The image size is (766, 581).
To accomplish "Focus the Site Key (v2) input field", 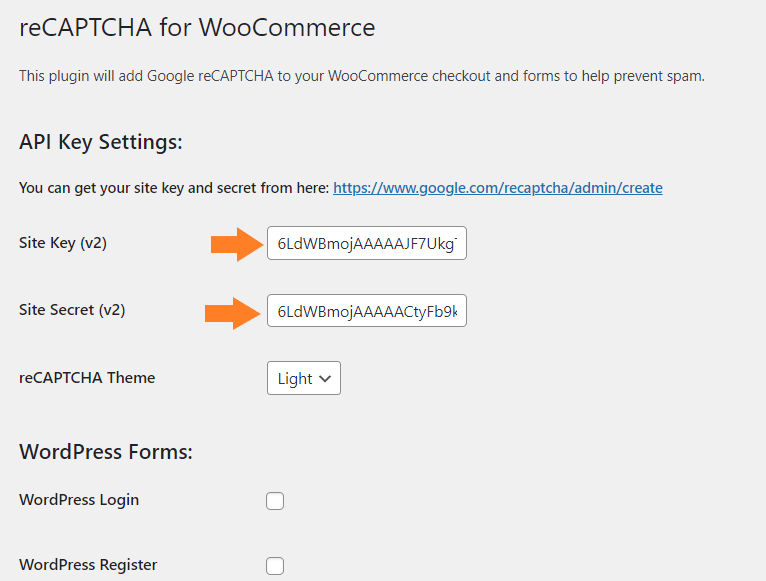I will point(367,243).
